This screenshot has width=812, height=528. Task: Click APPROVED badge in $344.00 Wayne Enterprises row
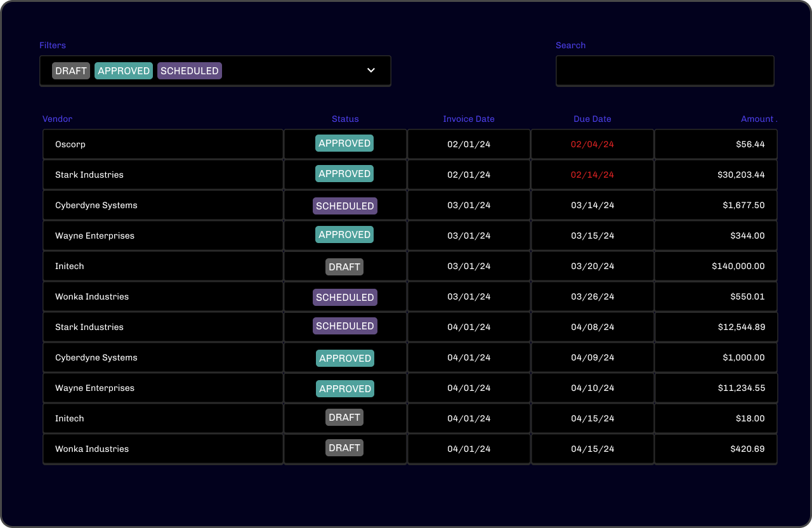(x=344, y=235)
